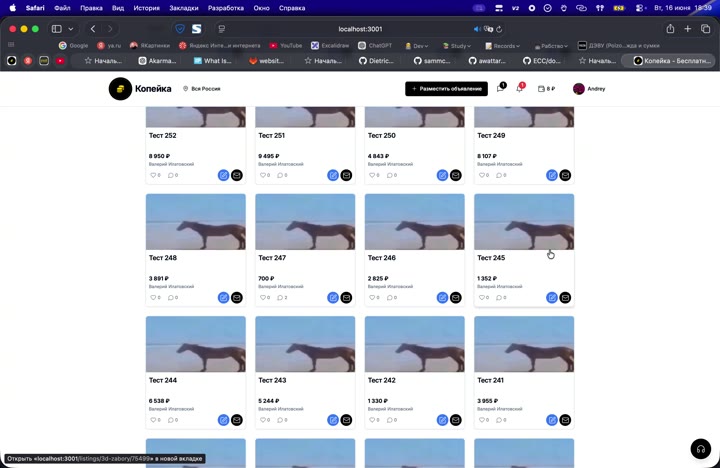Open Safari Правка menu
This screenshot has height=468, width=720.
pyautogui.click(x=91, y=8)
